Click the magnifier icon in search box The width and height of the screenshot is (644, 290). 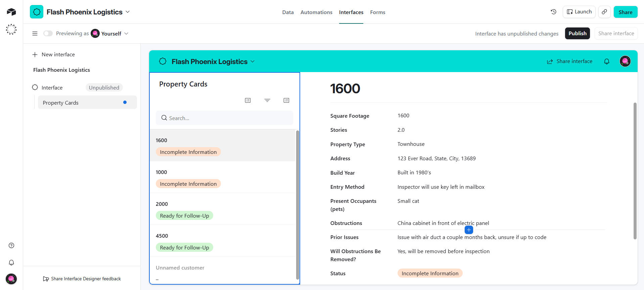[x=164, y=118]
